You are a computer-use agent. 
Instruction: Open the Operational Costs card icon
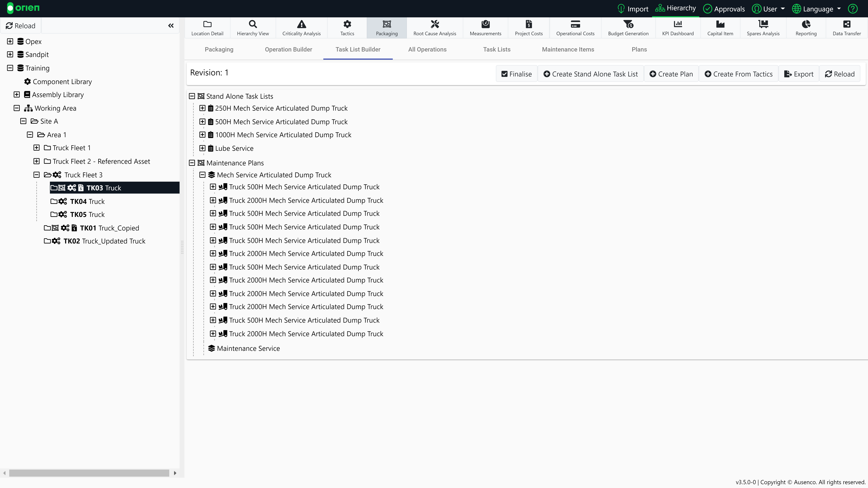click(575, 24)
